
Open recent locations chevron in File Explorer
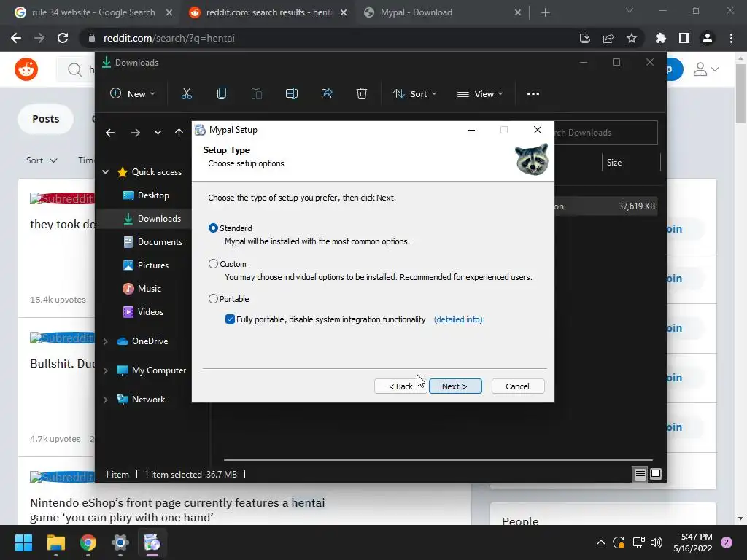158,133
